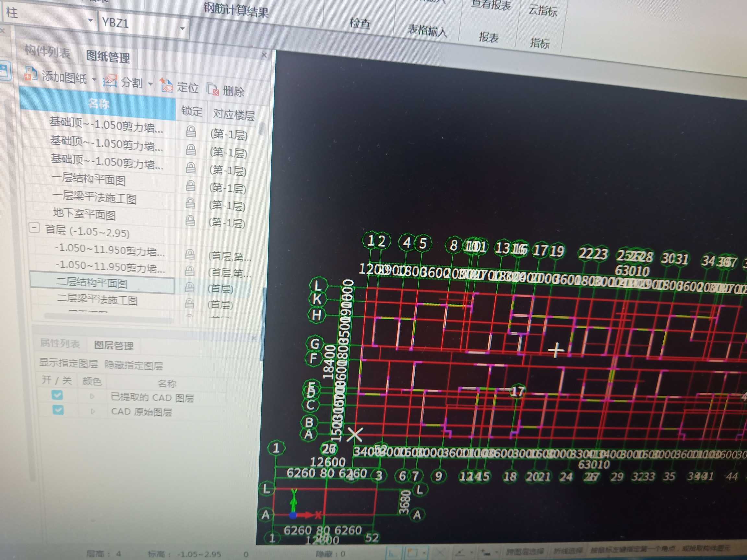Click 隐藏指定图层 link
747x560 pixels.
[x=134, y=365]
